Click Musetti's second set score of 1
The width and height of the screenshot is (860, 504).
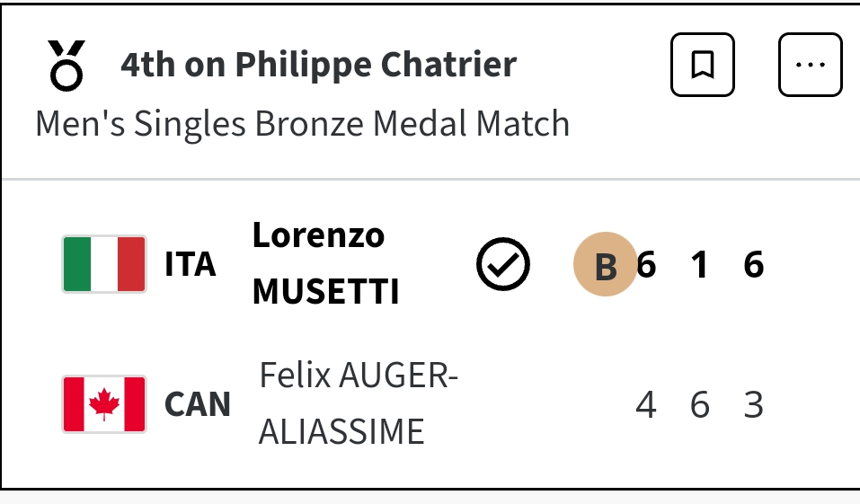[700, 265]
